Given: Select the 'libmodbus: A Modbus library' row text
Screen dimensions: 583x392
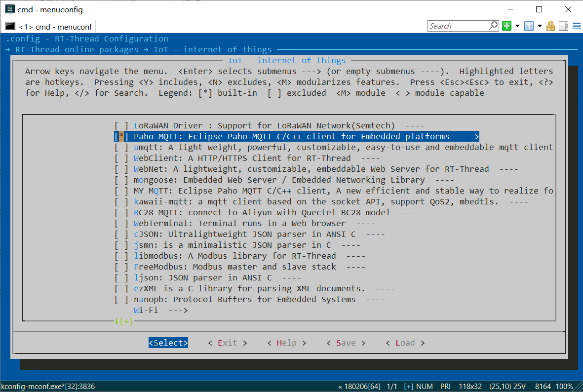Looking at the screenshot, I should coord(234,256).
